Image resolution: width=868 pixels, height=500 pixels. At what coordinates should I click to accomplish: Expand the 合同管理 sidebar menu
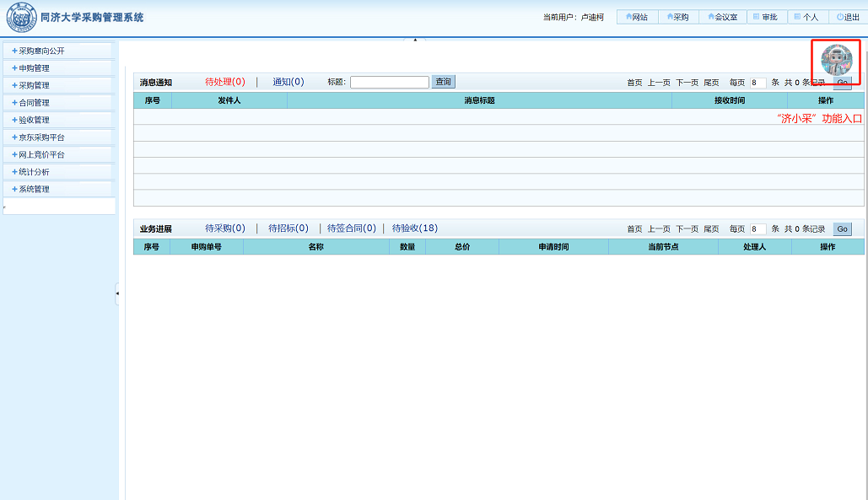(x=57, y=103)
